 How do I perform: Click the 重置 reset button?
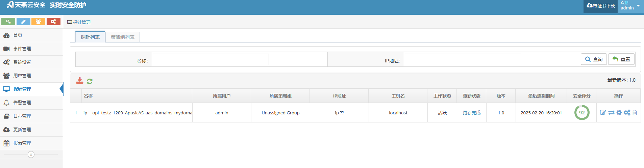click(x=621, y=59)
